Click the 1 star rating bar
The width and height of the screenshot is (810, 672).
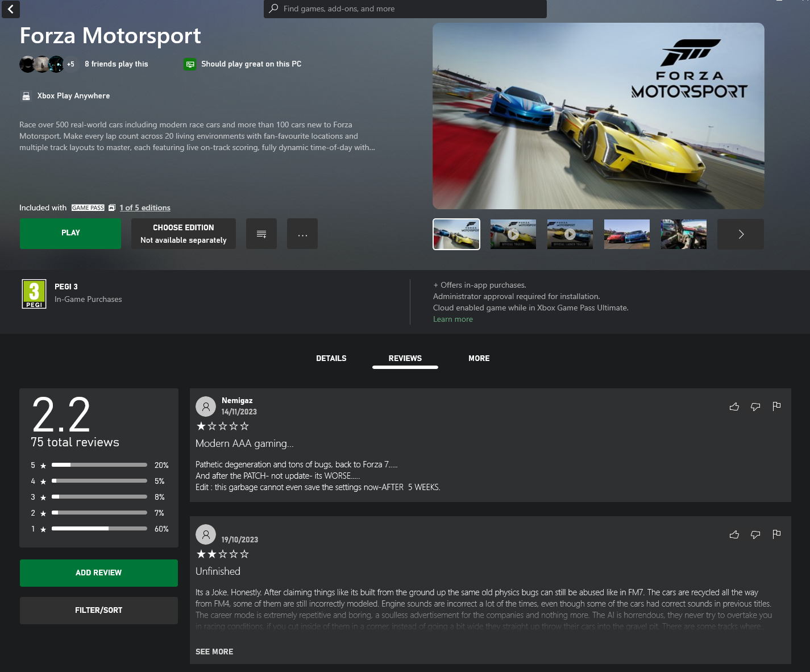[x=99, y=529]
